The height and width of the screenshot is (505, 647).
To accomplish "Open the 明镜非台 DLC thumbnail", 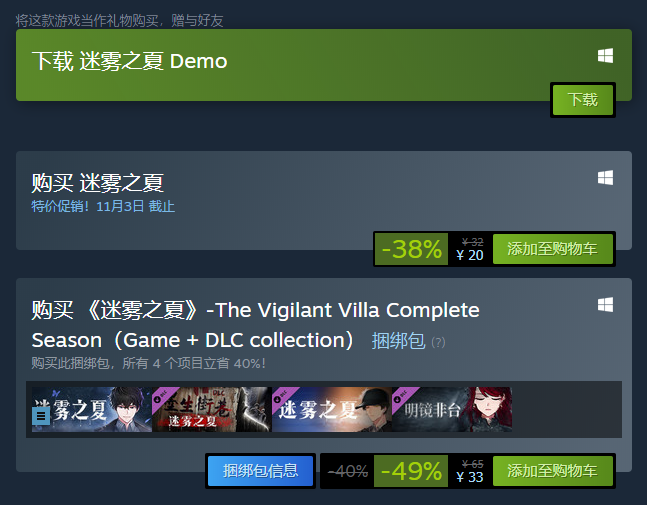I will tap(452, 409).
